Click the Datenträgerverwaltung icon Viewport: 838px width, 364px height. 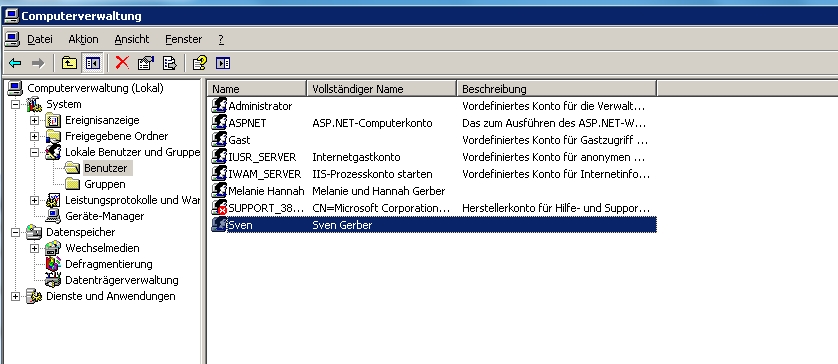click(x=53, y=280)
